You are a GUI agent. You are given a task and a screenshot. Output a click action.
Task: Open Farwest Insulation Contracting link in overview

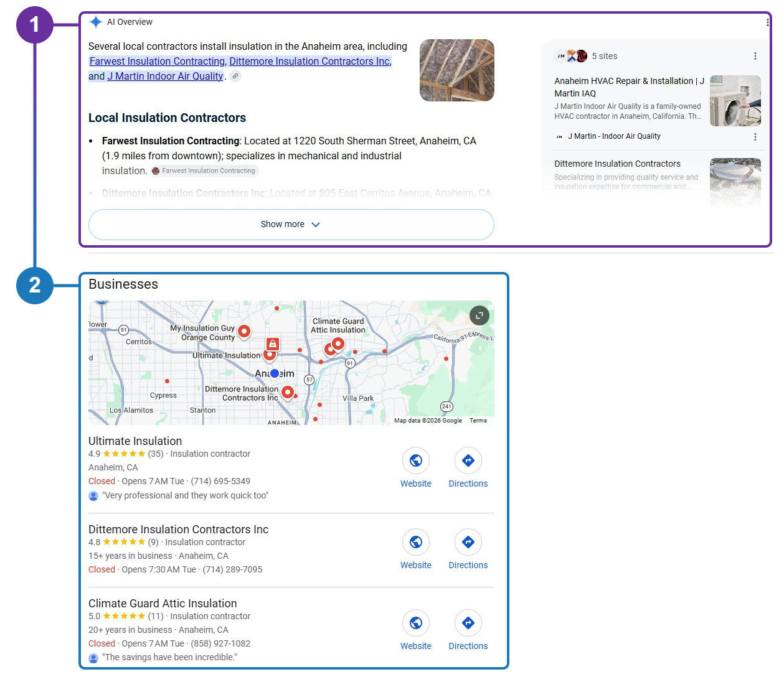158,61
